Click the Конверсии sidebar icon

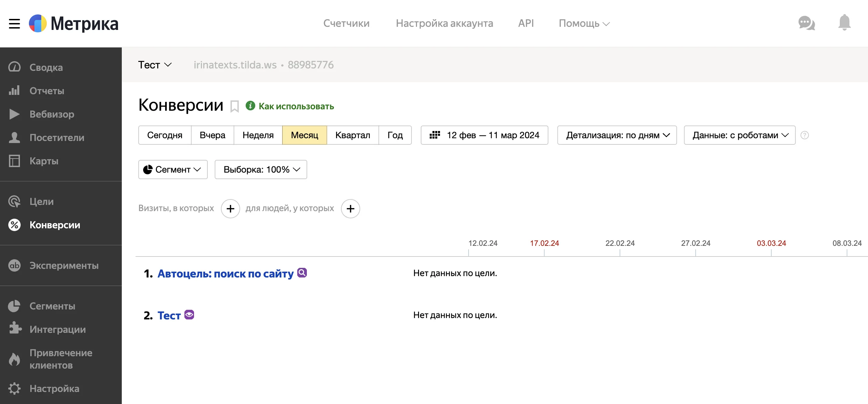pos(15,225)
